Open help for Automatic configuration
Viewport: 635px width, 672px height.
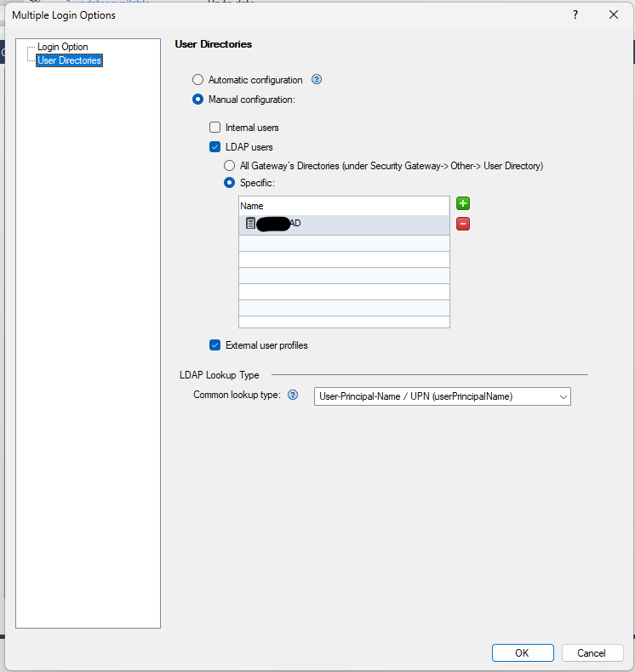click(x=317, y=79)
